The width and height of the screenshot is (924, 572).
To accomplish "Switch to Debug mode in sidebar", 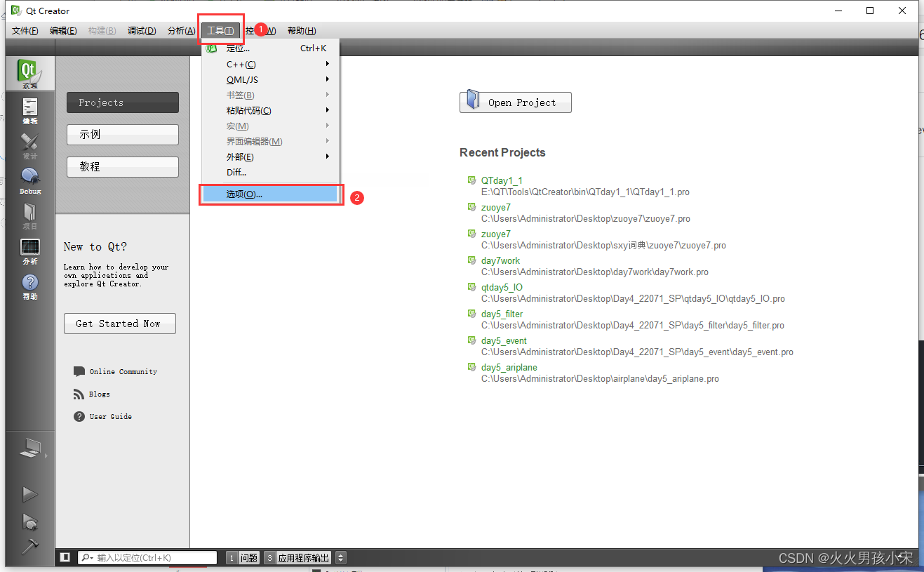I will (29, 180).
